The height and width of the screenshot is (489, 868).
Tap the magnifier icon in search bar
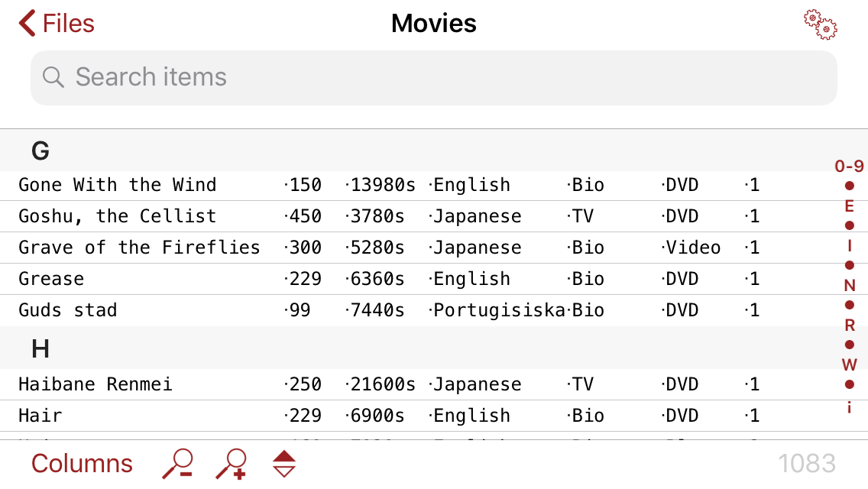53,77
